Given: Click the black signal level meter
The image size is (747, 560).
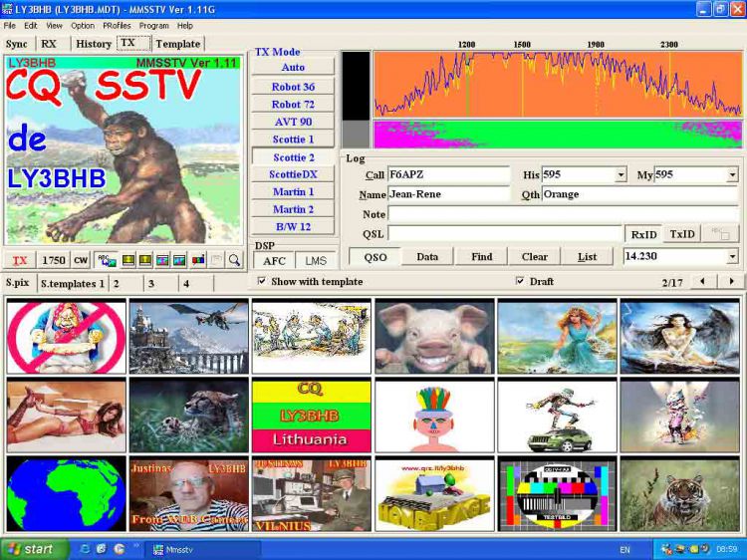Looking at the screenshot, I should (x=356, y=86).
